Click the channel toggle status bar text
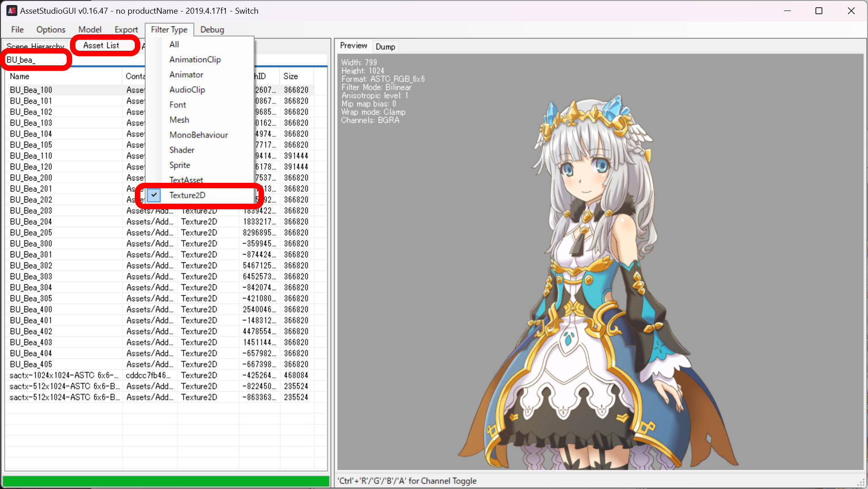This screenshot has height=489, width=868. pos(408,481)
